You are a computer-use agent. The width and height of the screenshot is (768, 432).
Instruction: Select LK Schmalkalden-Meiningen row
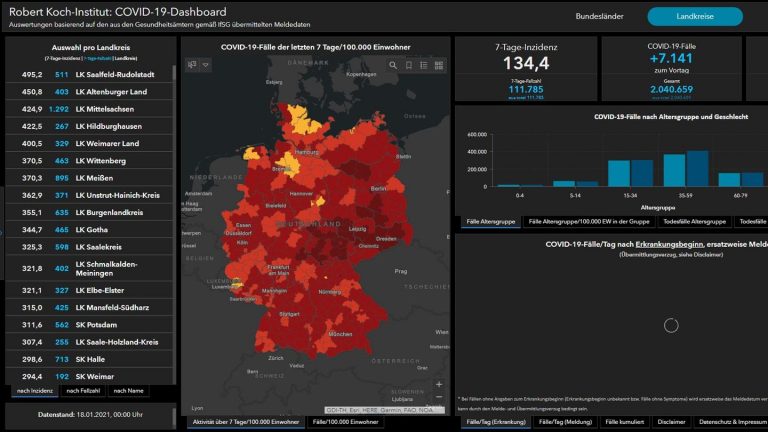tap(89, 268)
